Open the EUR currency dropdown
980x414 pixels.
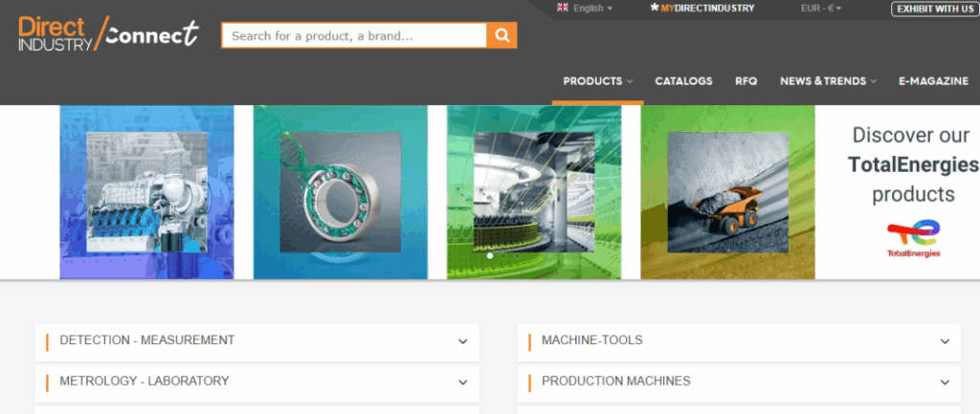click(x=821, y=9)
